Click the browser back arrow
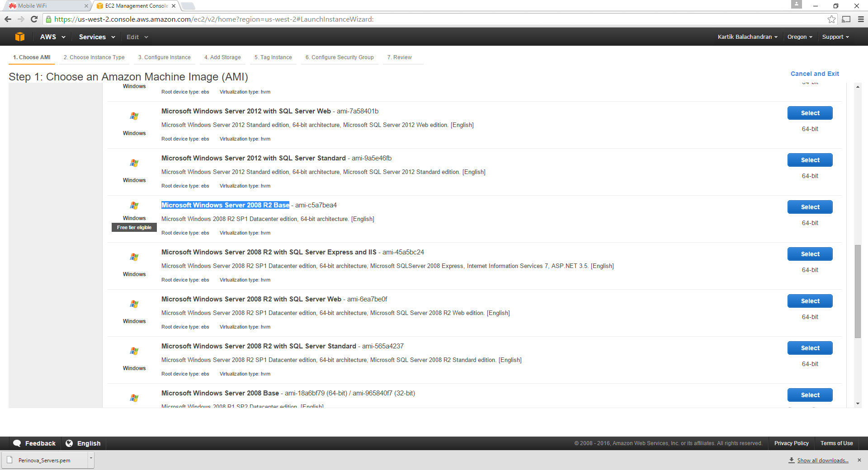This screenshot has width=868, height=470. click(x=8, y=19)
